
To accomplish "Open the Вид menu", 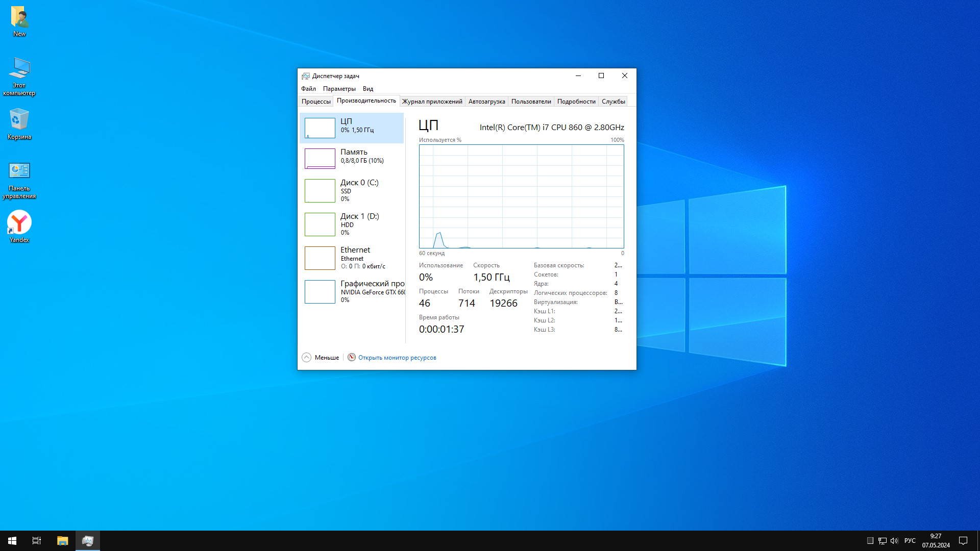I will click(x=367, y=89).
